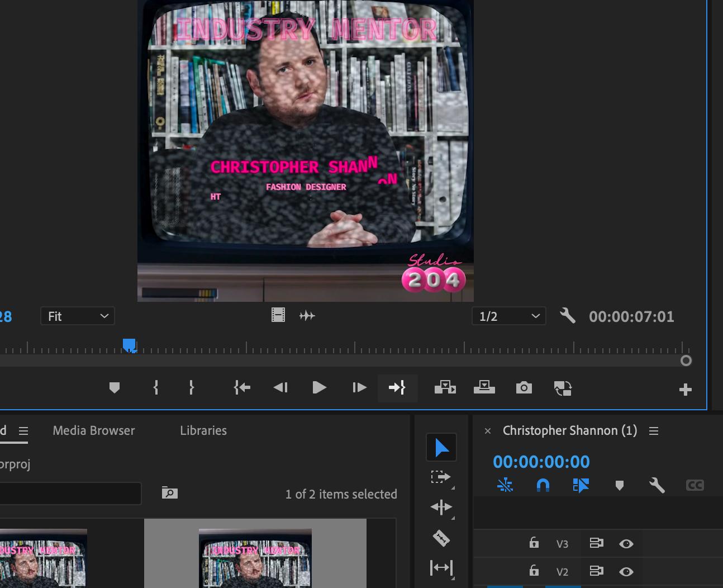Switch to the Media Browser tab
Screen dimensions: 723x588
(x=94, y=430)
